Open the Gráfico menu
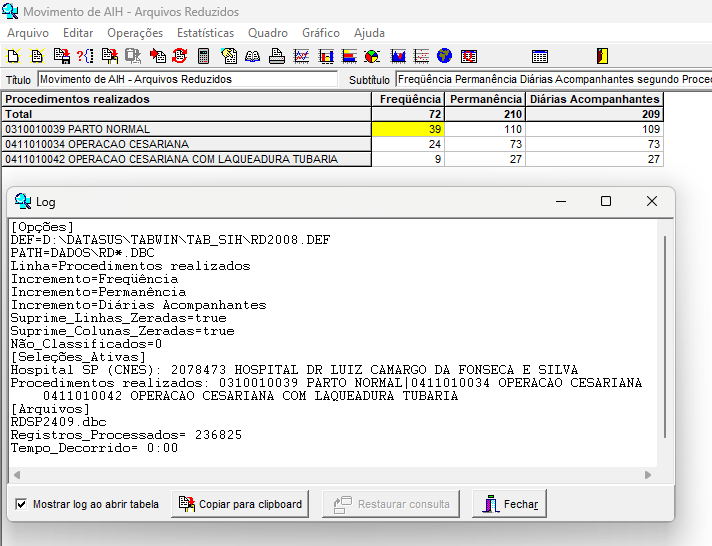Screen dimensions: 712x546 click(321, 33)
